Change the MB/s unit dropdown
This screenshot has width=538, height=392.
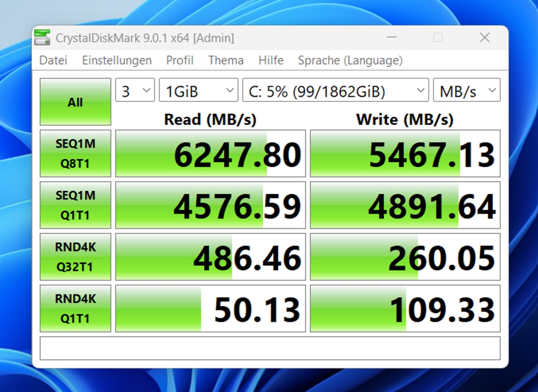(466, 91)
